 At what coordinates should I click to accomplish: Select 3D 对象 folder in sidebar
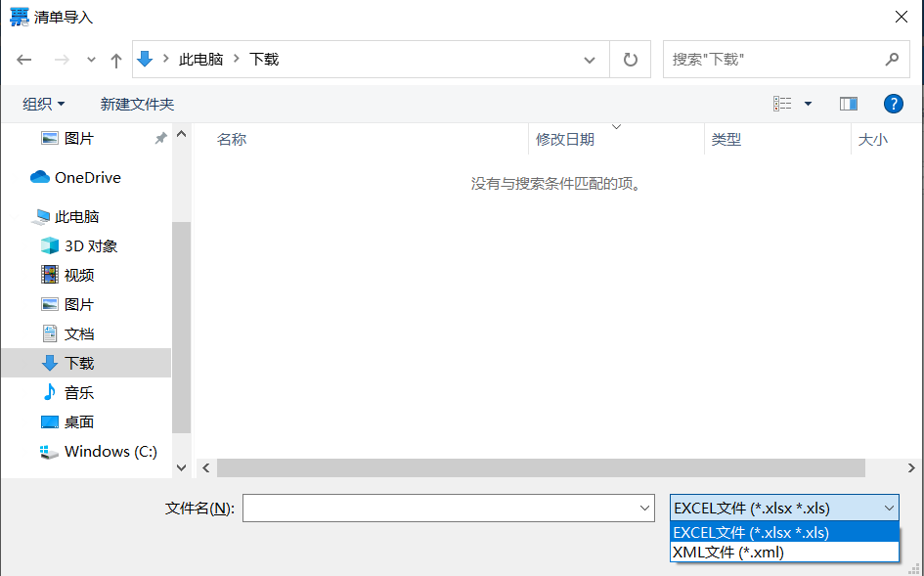[x=90, y=245]
